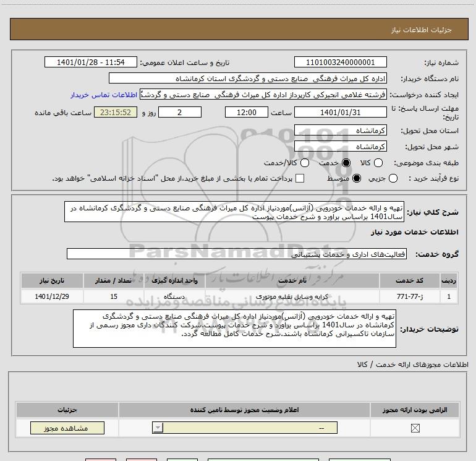Viewport: 476px width, 461px height.
Task: Click service code cell ژ-77-771
Action: (409, 296)
